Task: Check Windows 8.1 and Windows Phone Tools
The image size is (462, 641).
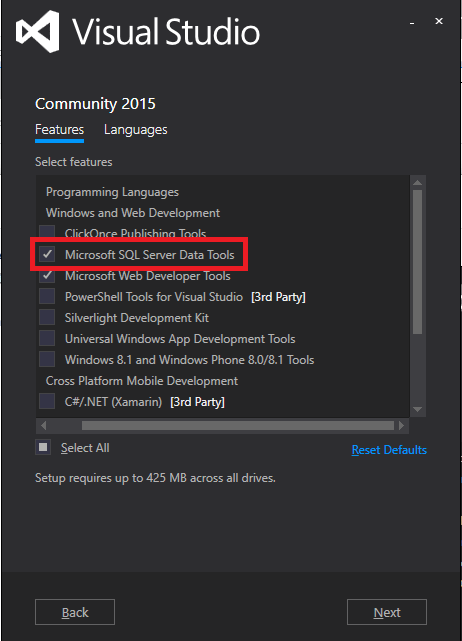Action: 47,359
